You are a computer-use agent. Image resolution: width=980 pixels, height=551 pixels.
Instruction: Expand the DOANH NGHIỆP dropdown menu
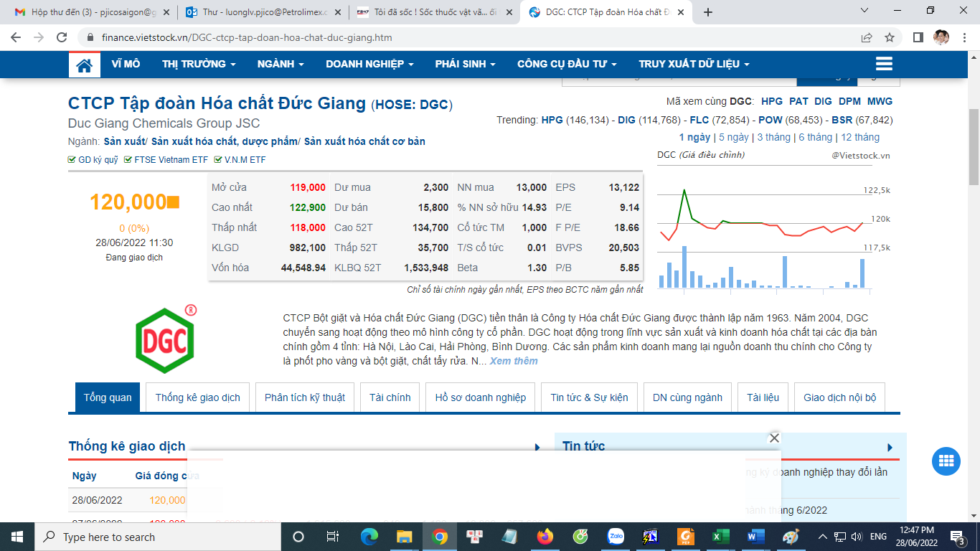click(x=369, y=64)
